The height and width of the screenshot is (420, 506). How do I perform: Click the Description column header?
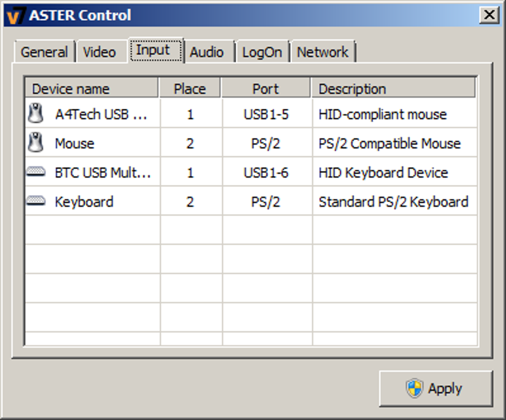(x=393, y=88)
